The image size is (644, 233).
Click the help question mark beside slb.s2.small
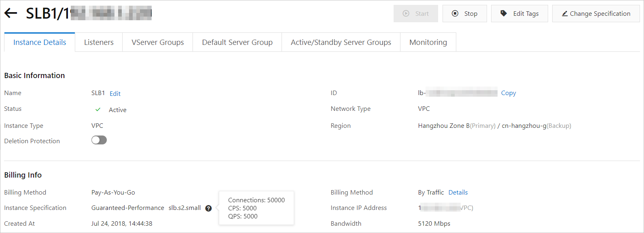click(x=208, y=208)
